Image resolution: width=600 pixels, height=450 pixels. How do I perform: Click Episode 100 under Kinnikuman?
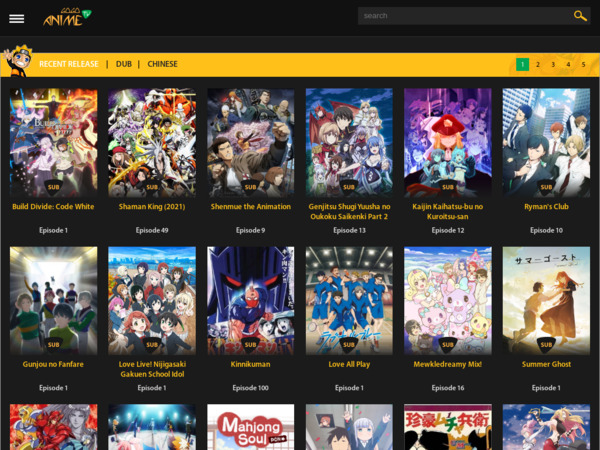(x=251, y=388)
